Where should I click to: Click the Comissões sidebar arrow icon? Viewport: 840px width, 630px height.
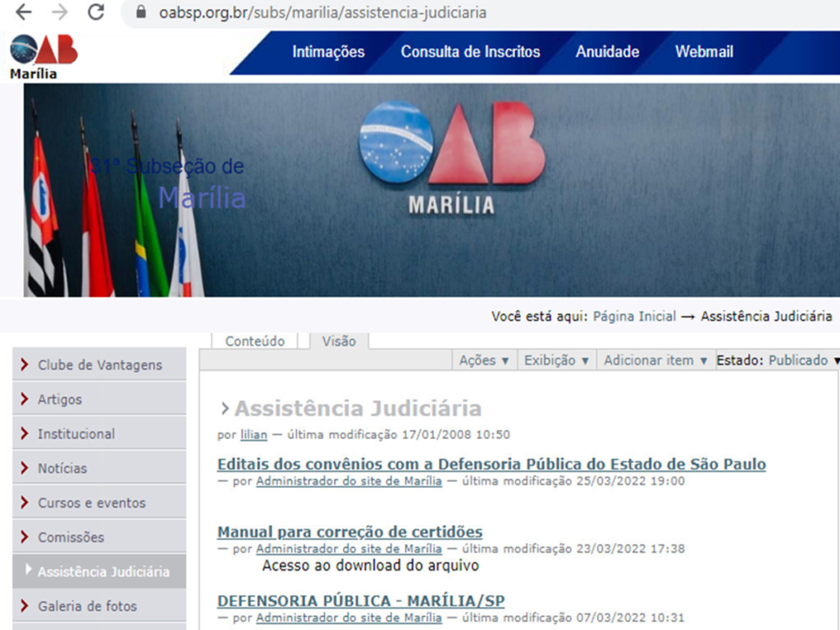coord(27,536)
